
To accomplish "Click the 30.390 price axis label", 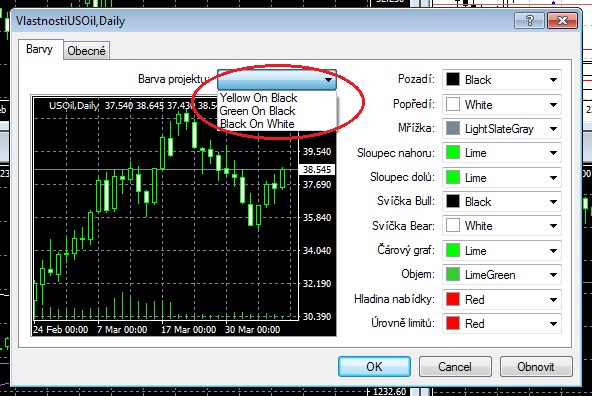I will click(317, 316).
